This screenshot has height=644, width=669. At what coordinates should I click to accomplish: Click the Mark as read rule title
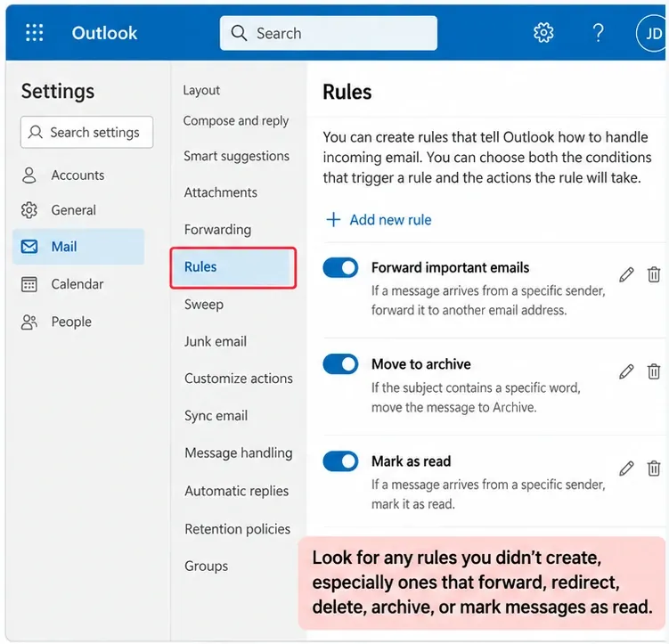[x=411, y=461]
